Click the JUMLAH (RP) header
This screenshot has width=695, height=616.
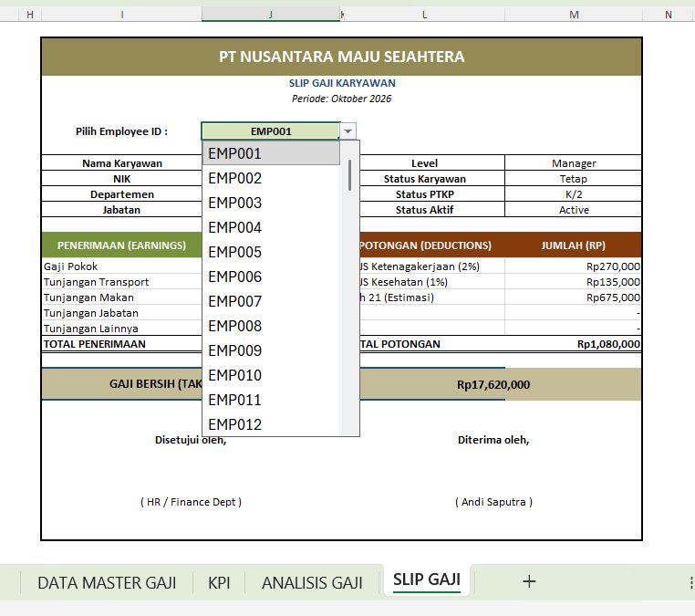(x=573, y=245)
